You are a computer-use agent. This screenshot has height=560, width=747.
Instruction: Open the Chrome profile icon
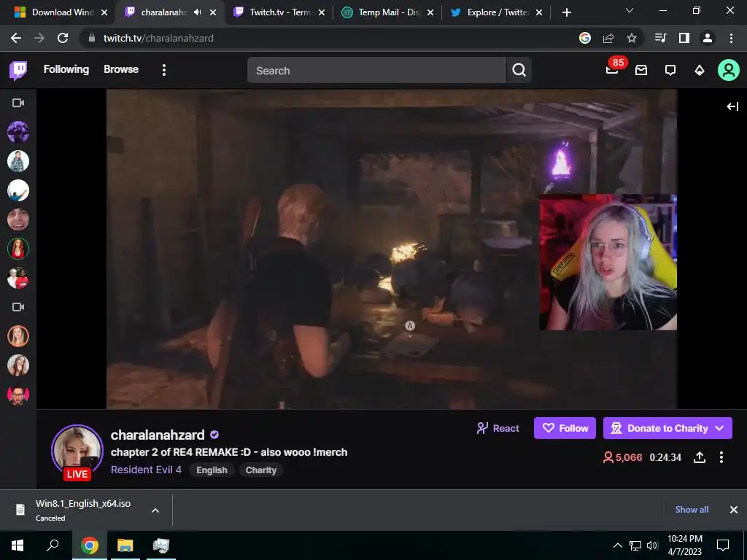(708, 38)
